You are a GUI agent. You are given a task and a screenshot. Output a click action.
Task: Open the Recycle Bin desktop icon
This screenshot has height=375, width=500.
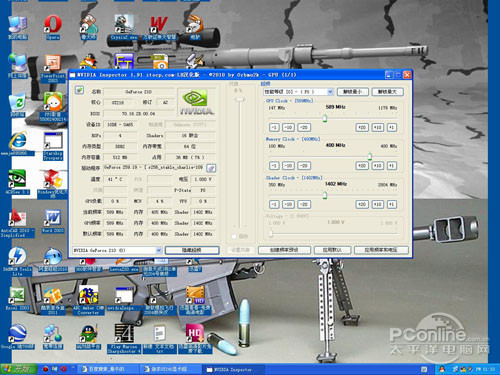tap(18, 105)
